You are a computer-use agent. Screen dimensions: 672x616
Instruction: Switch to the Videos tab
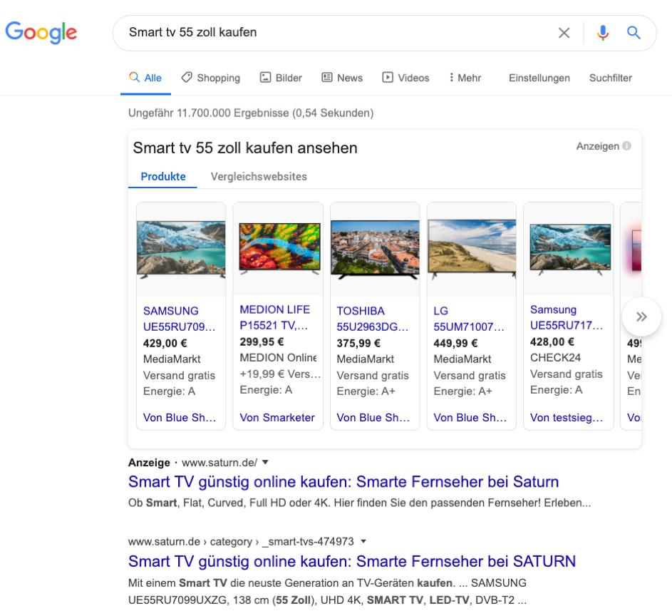tap(405, 78)
